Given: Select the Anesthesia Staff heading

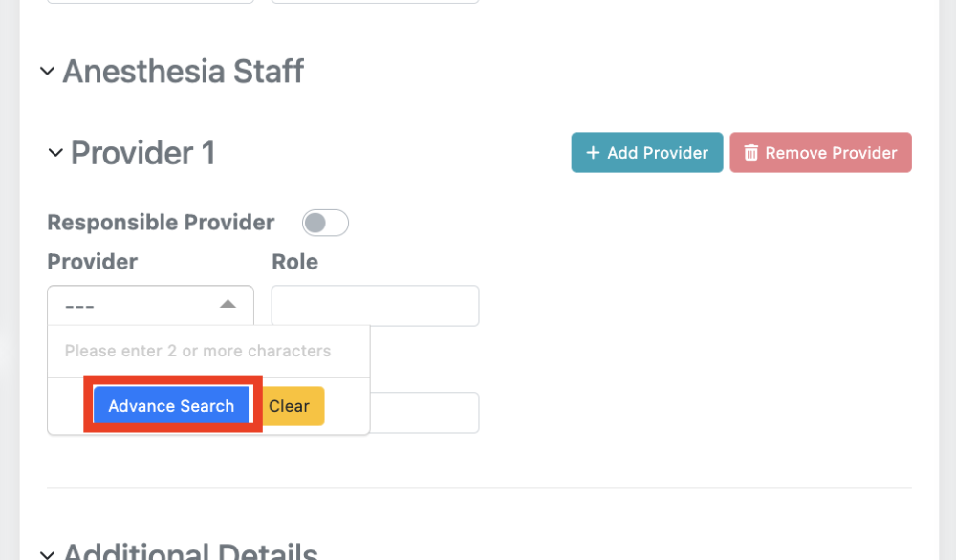Looking at the screenshot, I should point(183,70).
